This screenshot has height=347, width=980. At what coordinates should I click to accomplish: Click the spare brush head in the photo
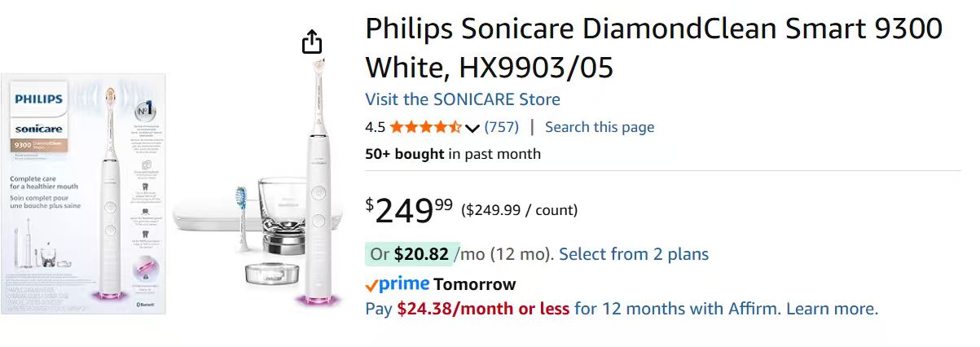point(241,218)
